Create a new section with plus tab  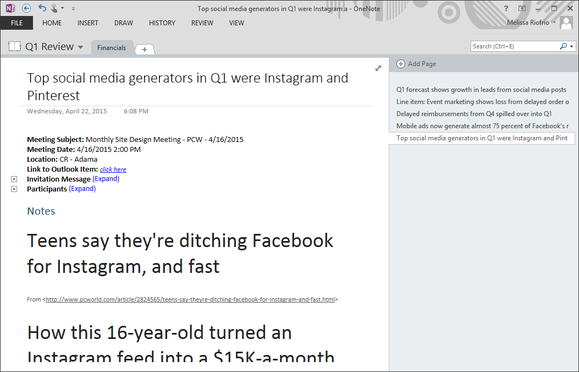(144, 49)
